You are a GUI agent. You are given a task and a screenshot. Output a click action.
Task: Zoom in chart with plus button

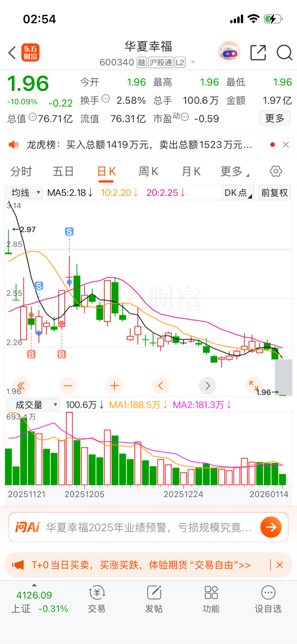pos(114,385)
